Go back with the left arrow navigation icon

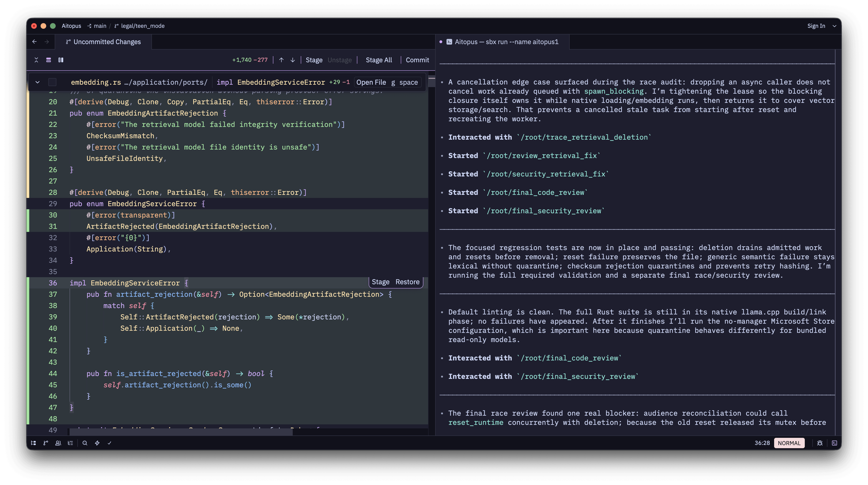click(34, 42)
